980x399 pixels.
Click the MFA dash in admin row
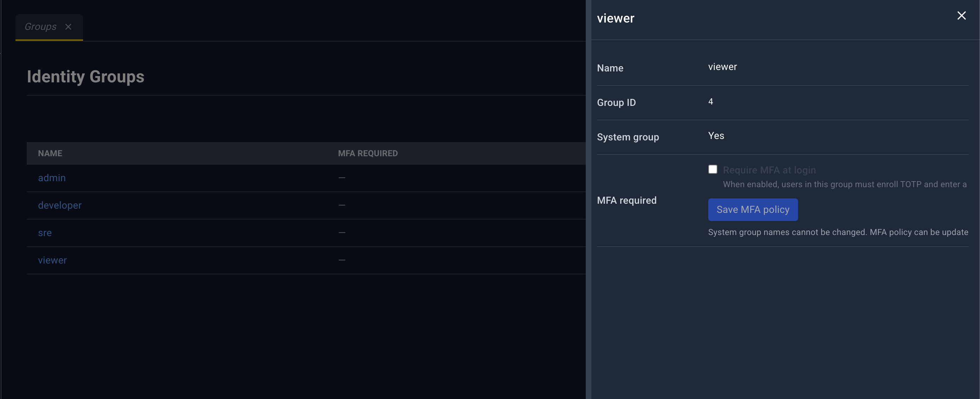click(x=342, y=178)
